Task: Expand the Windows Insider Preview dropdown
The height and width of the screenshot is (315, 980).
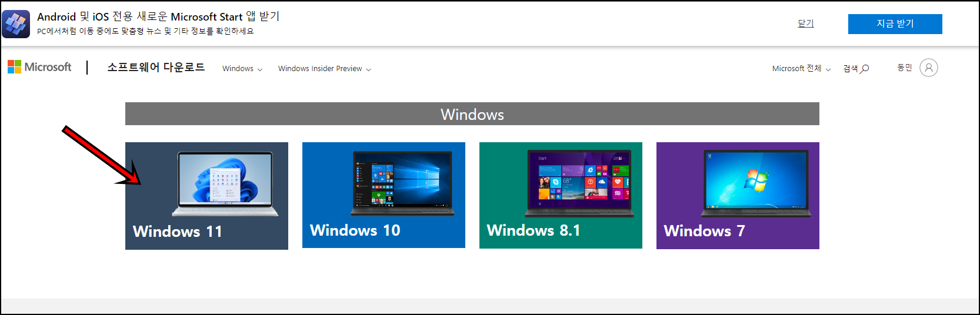Action: click(325, 69)
